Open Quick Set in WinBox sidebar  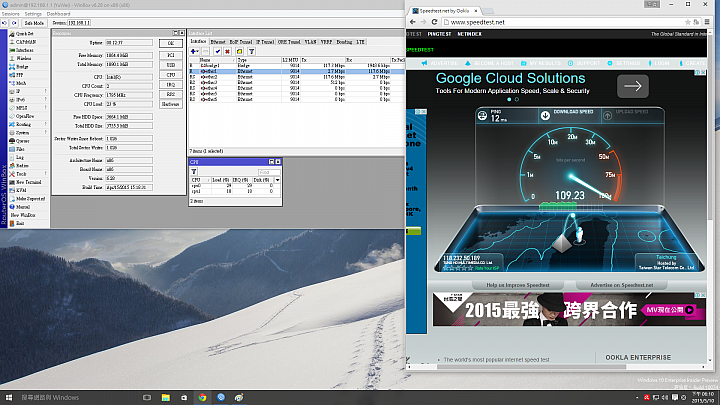(x=25, y=34)
